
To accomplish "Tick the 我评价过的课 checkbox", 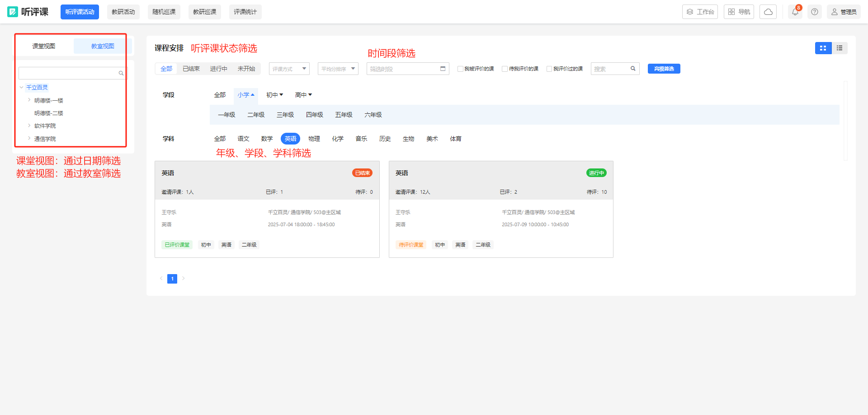I will 549,69.
